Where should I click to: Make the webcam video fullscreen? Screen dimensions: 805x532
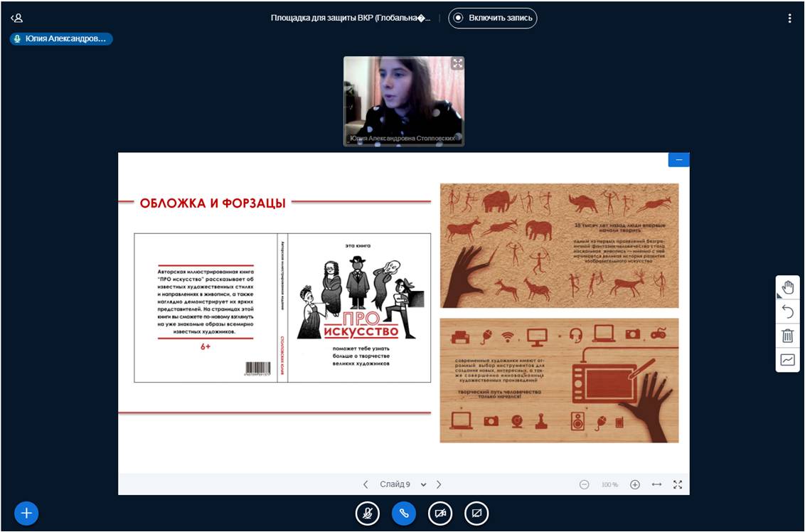click(x=457, y=63)
